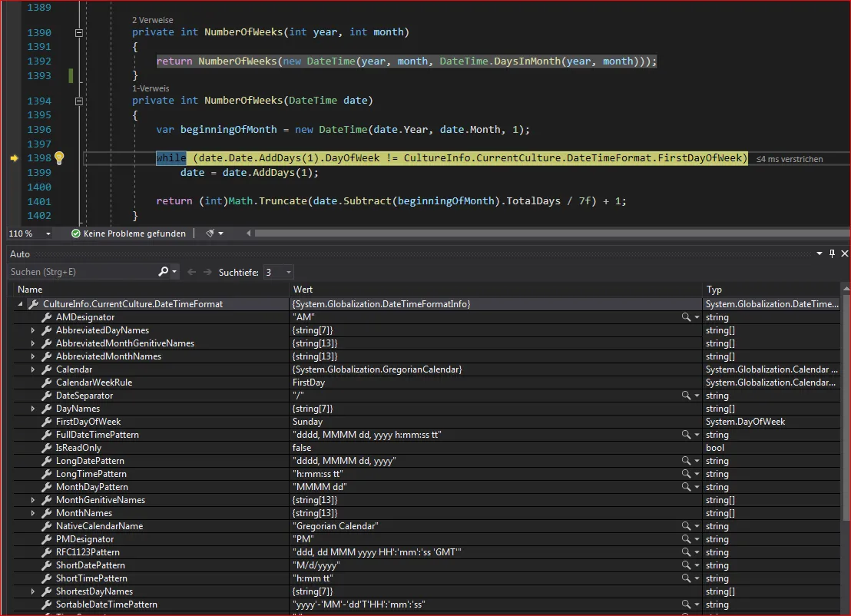Click the '1-Verweis' CodeLens link

click(151, 88)
